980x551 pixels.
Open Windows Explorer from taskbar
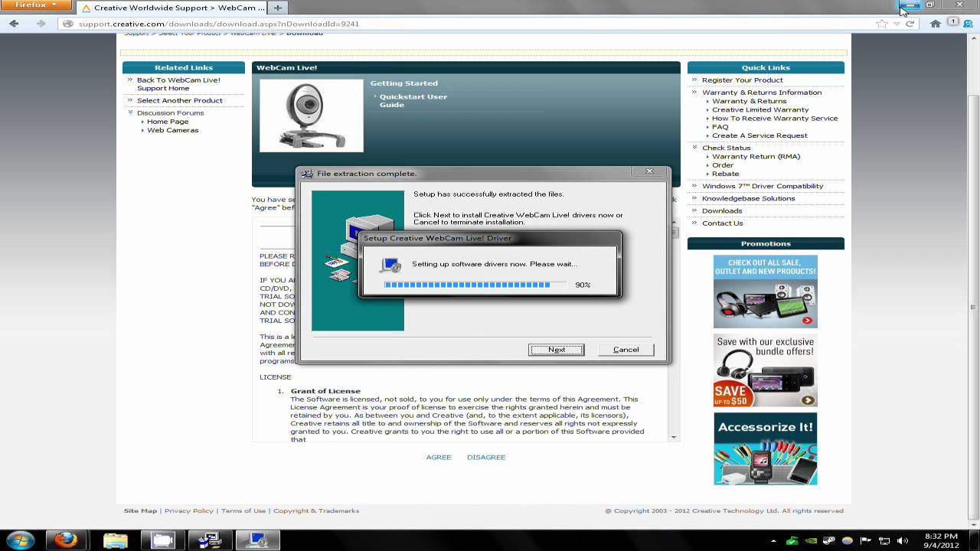coord(115,540)
